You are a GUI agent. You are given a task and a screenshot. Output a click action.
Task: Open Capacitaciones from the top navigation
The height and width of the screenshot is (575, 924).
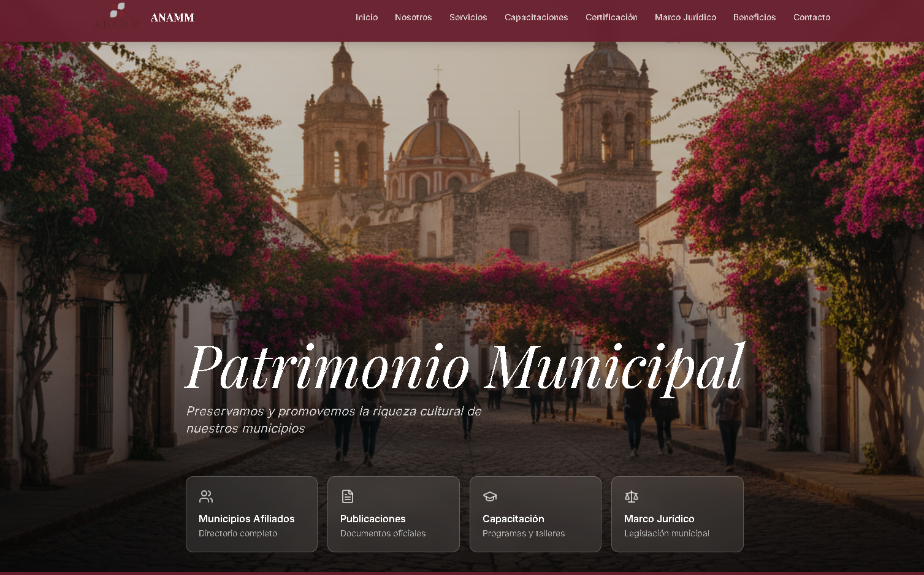tap(536, 17)
